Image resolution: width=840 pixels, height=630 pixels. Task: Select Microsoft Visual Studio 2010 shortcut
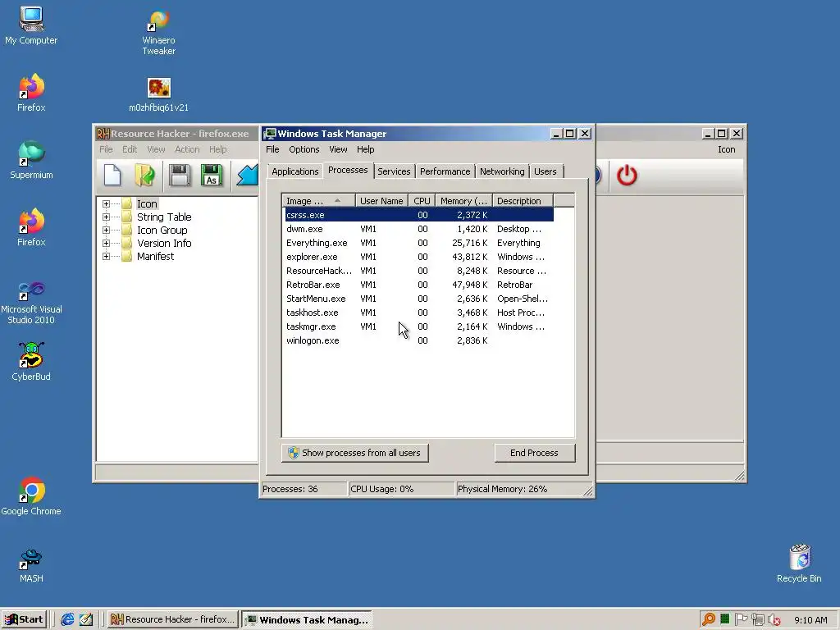(31, 303)
